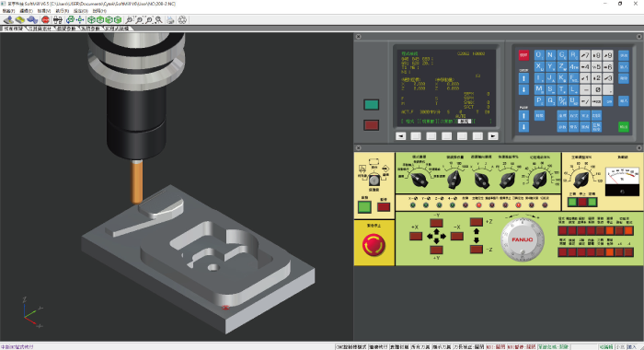
Task: Click the number 7 key on the keypad
Action: 585,55
